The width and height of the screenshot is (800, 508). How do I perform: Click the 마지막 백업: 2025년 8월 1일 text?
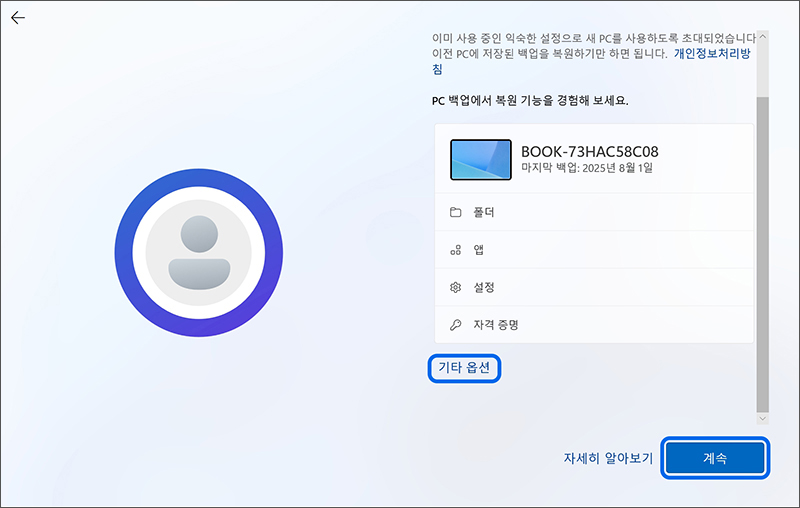click(587, 168)
